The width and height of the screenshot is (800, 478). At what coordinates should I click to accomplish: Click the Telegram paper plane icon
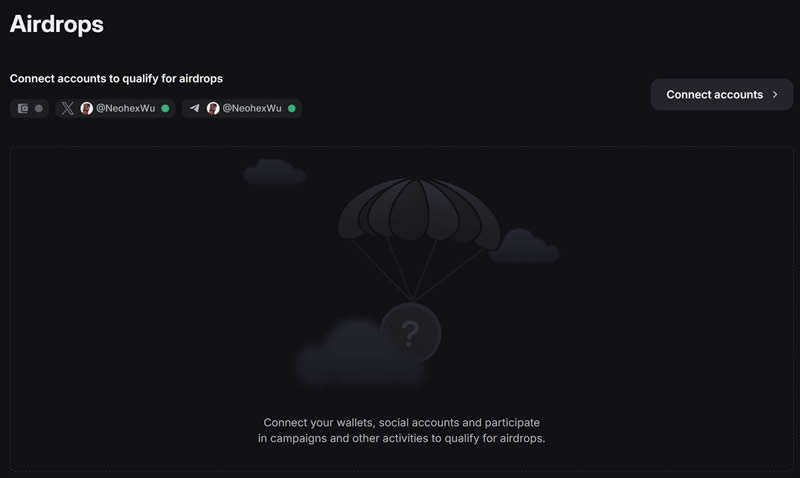click(x=194, y=108)
